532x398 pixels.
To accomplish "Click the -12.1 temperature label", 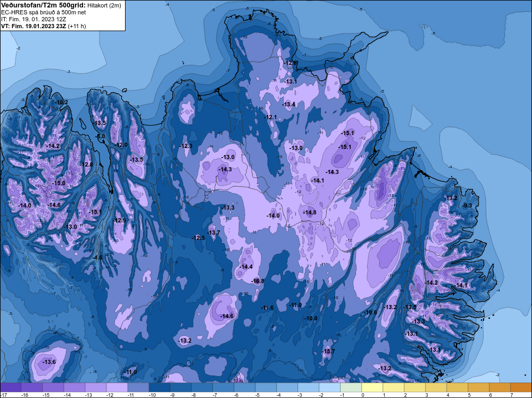I will point(270,117).
